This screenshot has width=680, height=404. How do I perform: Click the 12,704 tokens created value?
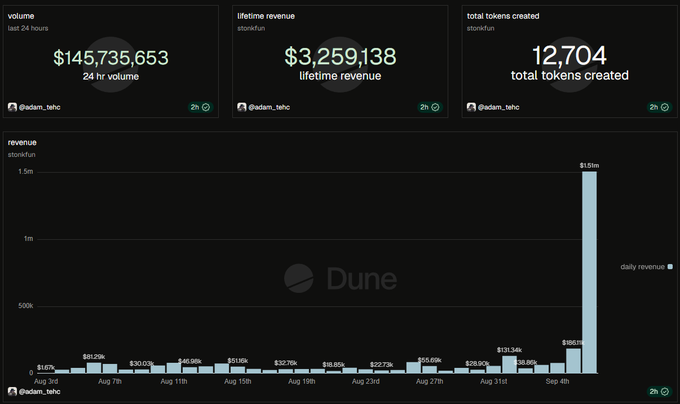coord(569,55)
